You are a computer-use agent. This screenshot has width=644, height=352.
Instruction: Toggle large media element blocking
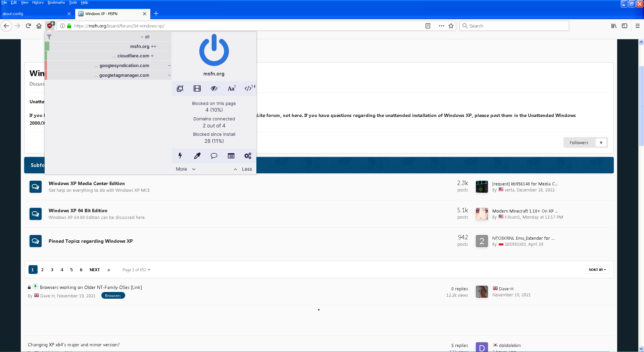[x=197, y=89]
